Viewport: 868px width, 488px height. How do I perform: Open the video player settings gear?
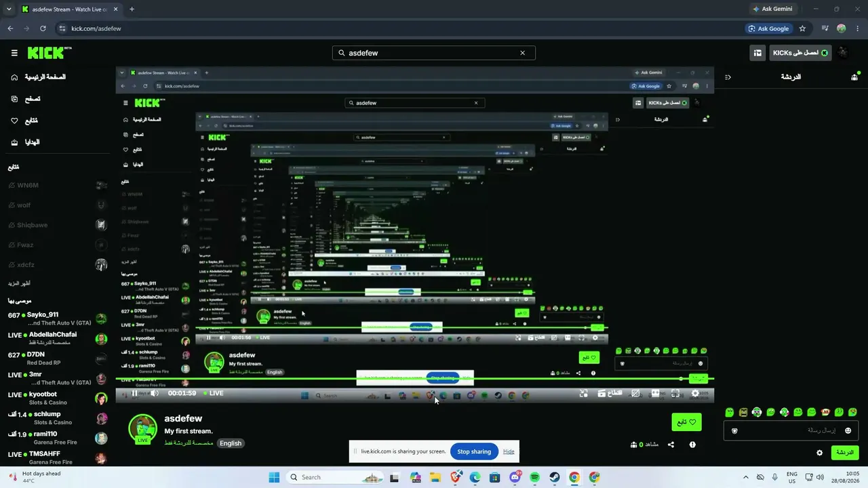point(695,393)
